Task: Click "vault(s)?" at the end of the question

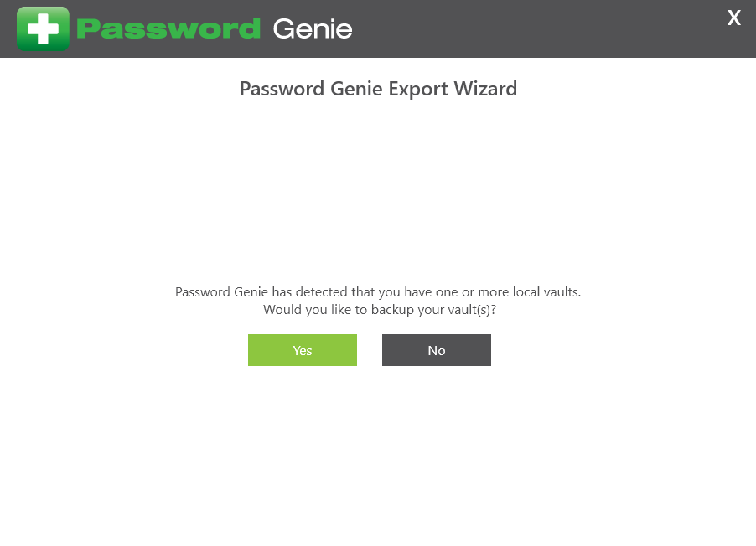Action: click(472, 310)
